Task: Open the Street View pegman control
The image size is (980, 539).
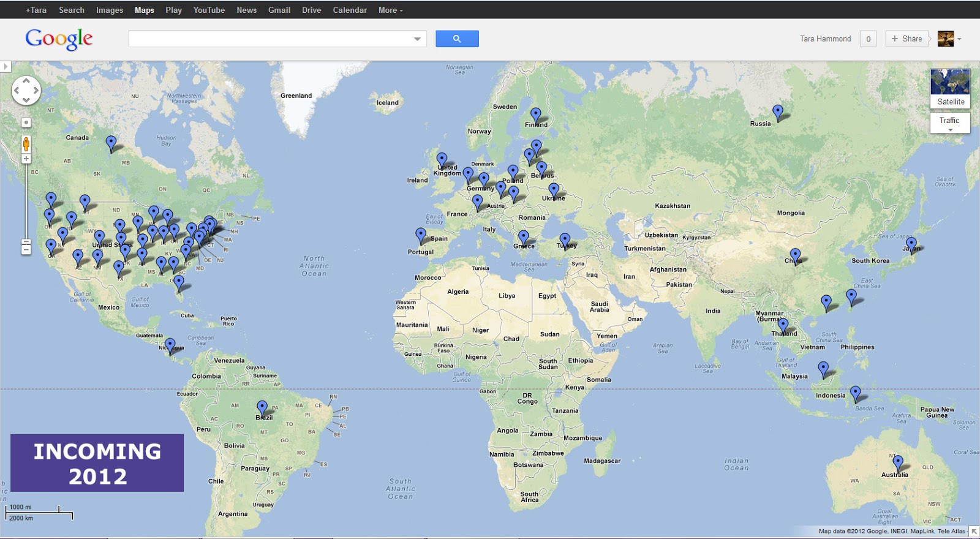Action: 26,145
